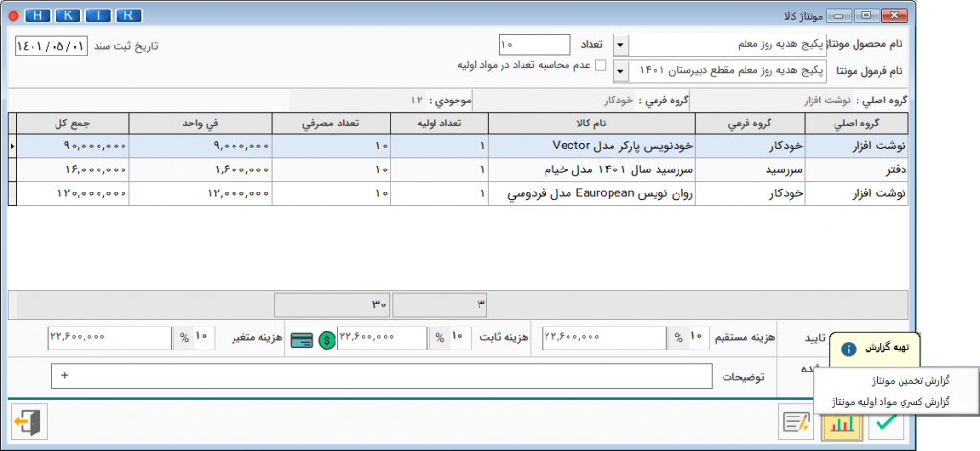Click the جمع کل column header

73,124
